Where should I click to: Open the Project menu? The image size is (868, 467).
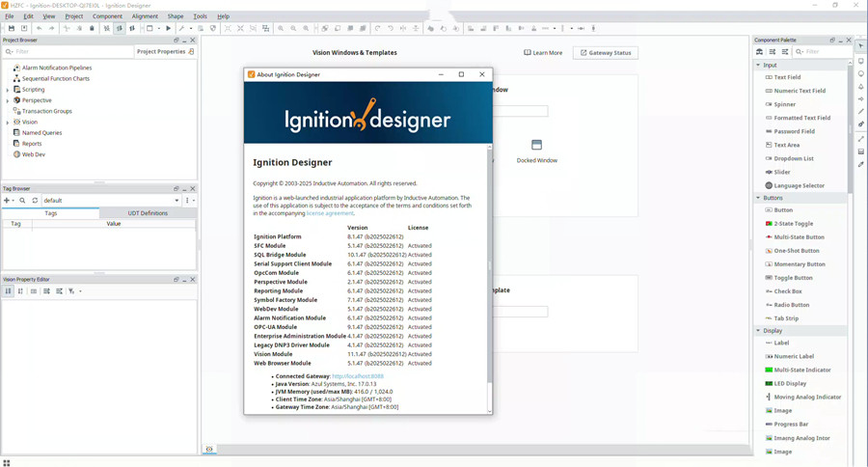(73, 16)
